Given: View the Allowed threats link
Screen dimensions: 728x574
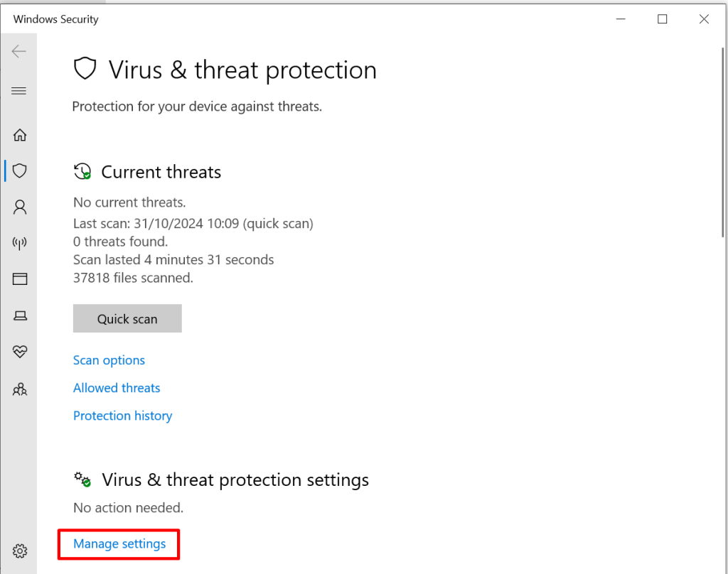Looking at the screenshot, I should tap(117, 388).
